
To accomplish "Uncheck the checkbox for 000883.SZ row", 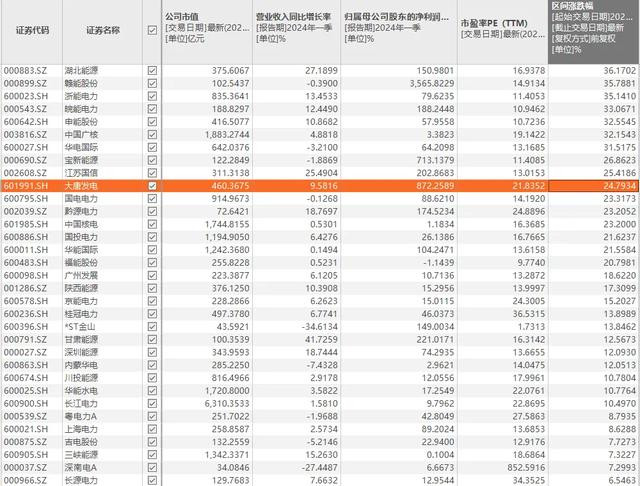I will click(x=152, y=71).
